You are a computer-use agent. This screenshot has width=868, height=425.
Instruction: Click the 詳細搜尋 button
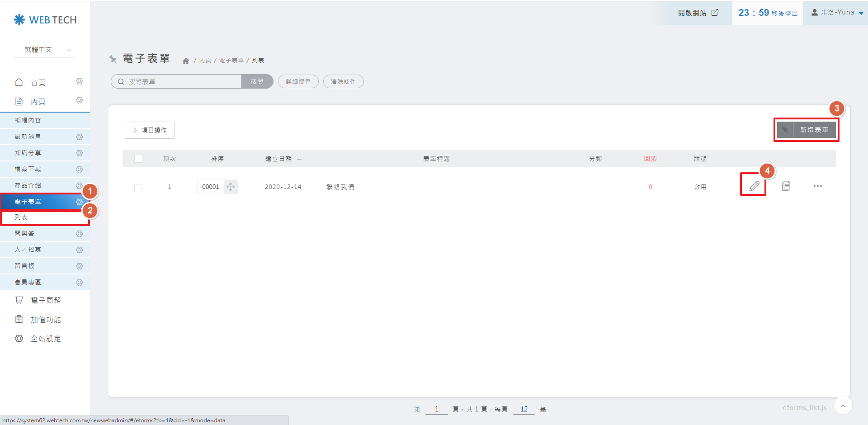[x=298, y=81]
